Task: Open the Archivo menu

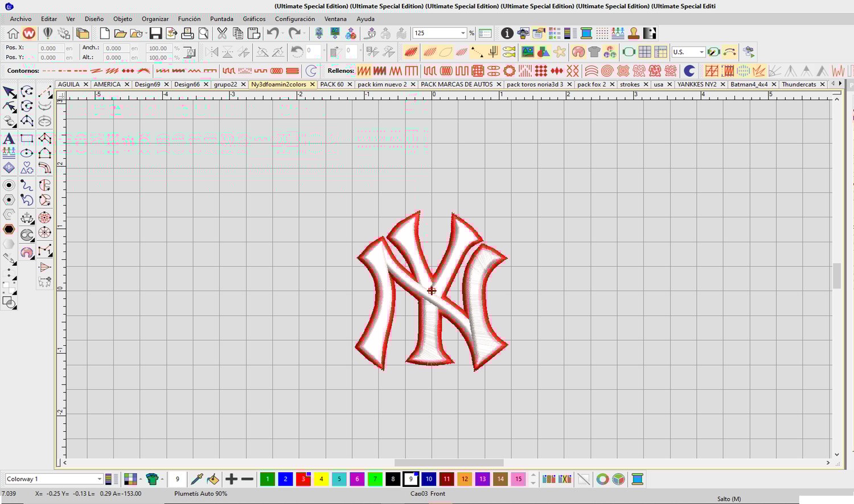Action: tap(20, 19)
